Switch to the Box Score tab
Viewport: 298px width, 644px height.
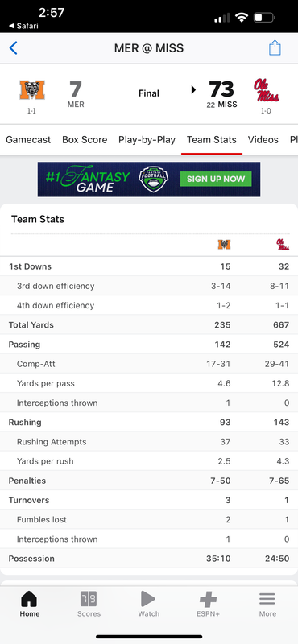click(85, 139)
